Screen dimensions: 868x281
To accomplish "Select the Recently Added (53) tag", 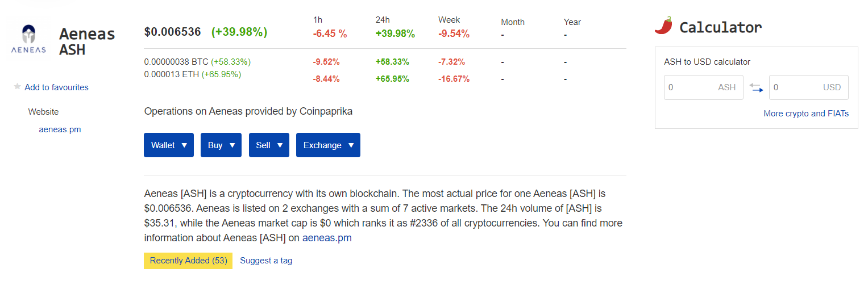I will click(x=188, y=261).
